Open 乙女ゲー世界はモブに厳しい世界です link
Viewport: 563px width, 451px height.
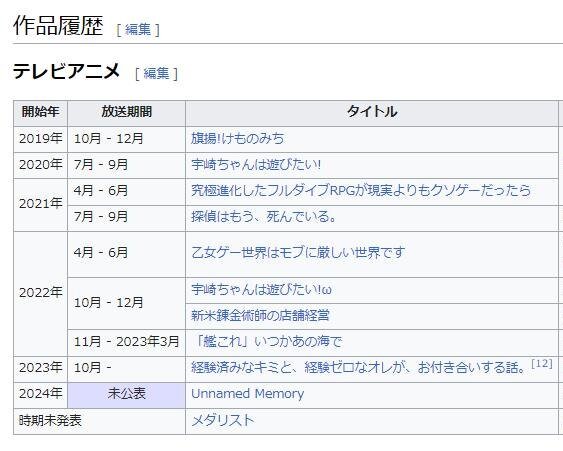(x=298, y=253)
